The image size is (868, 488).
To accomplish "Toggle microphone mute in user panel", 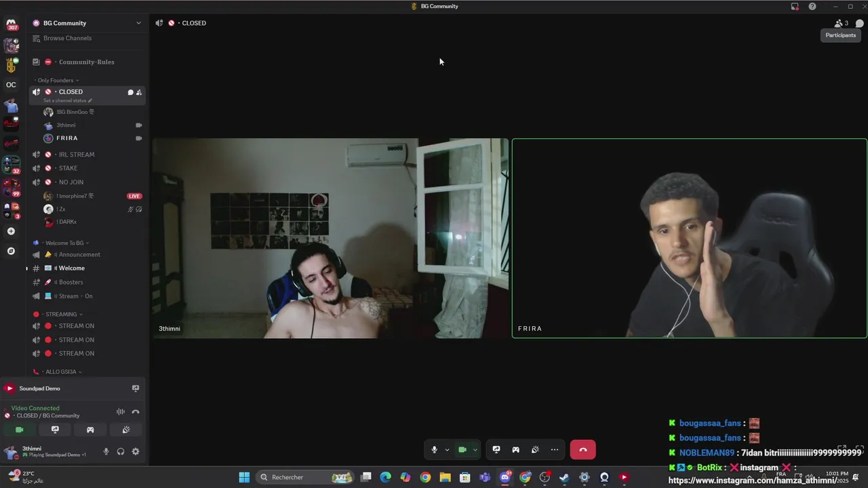I will tap(106, 451).
